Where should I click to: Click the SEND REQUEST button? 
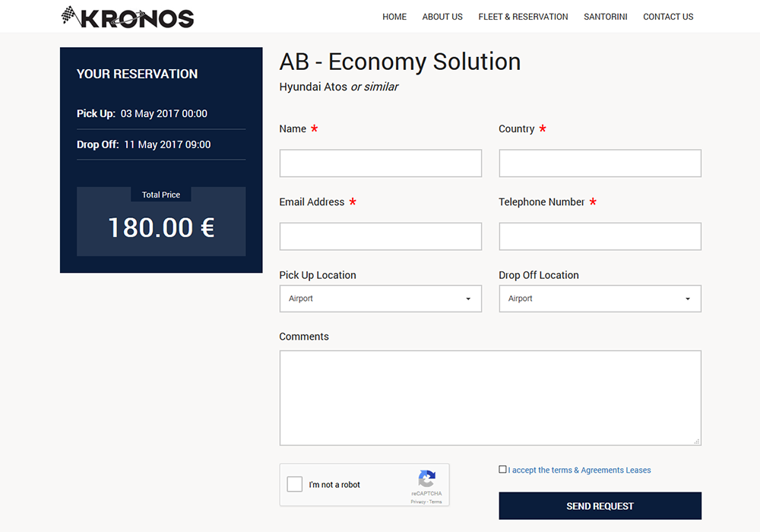click(600, 506)
